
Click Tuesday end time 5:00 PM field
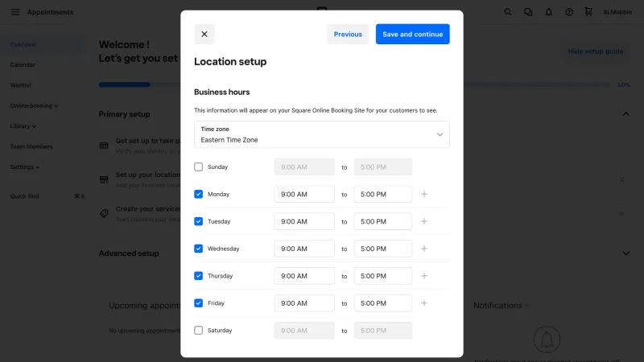(x=383, y=221)
